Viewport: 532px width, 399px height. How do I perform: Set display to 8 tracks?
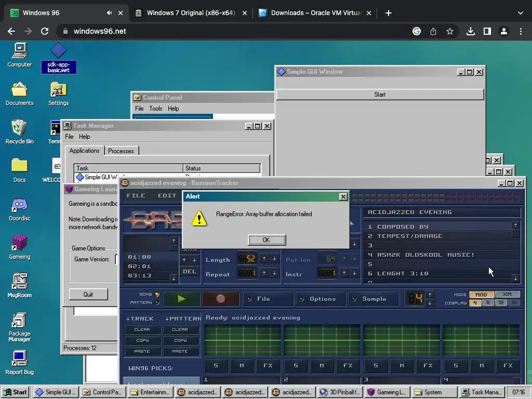coord(488,303)
